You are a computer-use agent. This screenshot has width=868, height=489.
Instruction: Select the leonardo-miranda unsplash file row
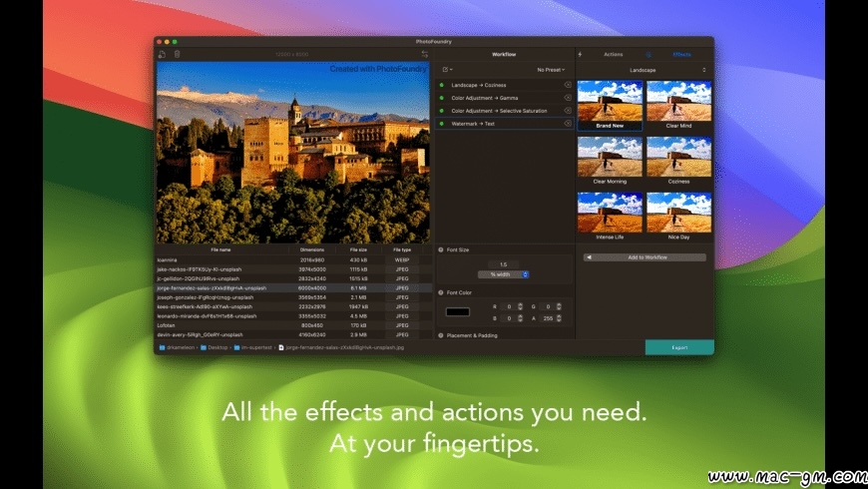point(293,316)
